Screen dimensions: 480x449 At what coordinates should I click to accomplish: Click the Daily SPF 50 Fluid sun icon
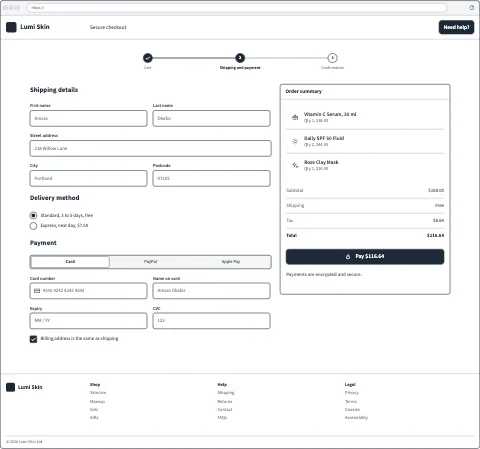(x=295, y=141)
